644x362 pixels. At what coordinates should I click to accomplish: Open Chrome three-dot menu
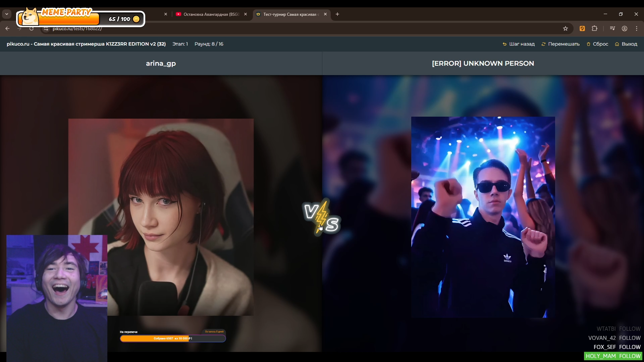tap(637, 28)
